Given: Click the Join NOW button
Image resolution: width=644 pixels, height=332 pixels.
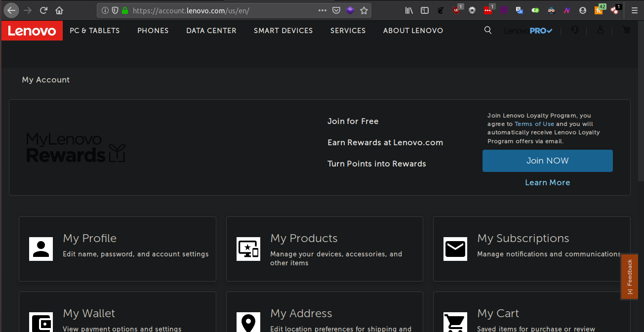Looking at the screenshot, I should 548,161.
